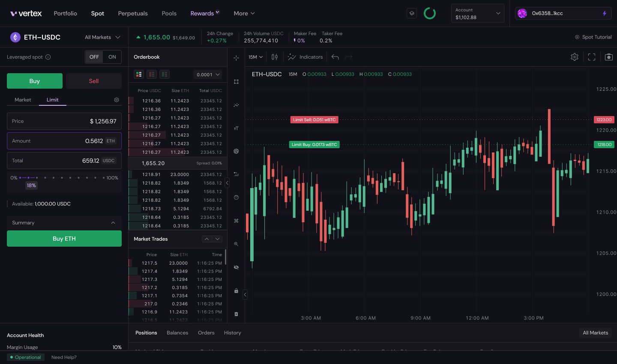Show bids-only orderbook view
This screenshot has width=617, height=364.
pos(165,75)
